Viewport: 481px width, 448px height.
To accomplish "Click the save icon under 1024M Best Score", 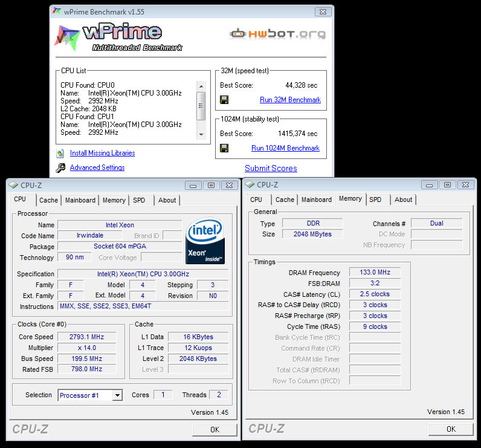I will pyautogui.click(x=224, y=148).
